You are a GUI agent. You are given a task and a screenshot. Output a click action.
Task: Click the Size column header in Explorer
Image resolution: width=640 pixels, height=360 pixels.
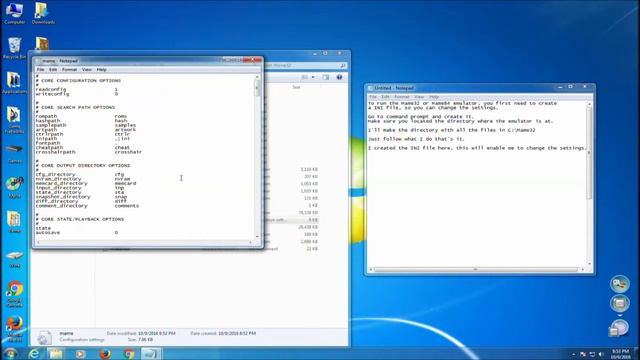point(296,87)
